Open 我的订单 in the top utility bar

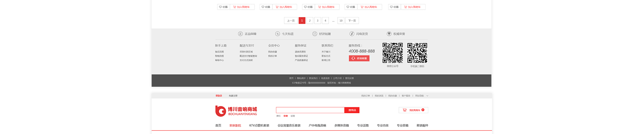[x=366, y=96]
